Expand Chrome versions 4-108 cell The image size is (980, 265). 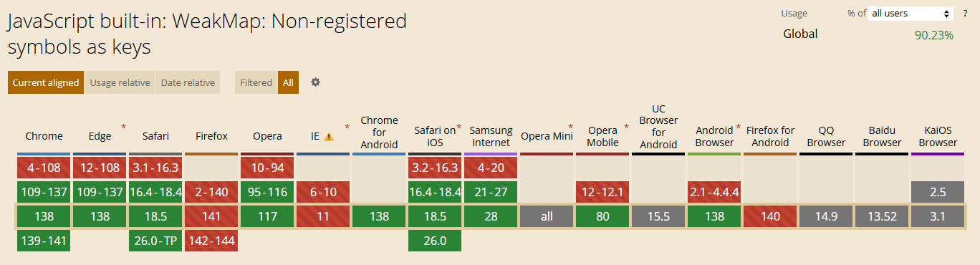click(44, 168)
